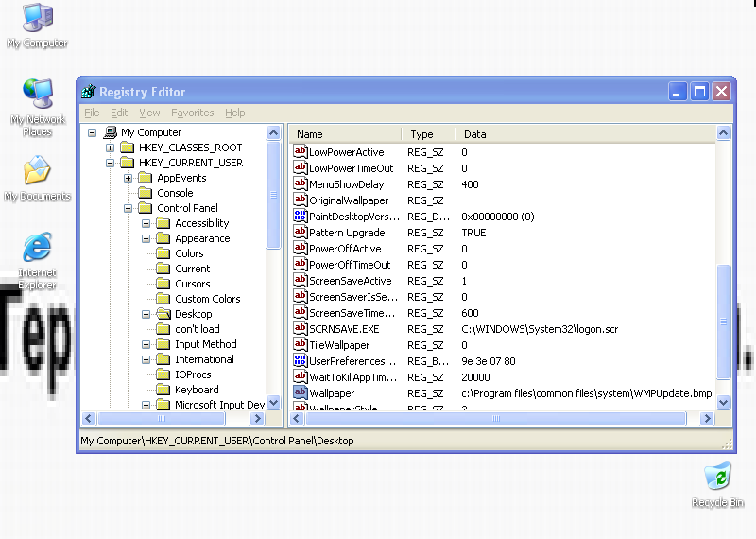
Task: Click the OriginalWallpaper value icon
Action: 300,200
